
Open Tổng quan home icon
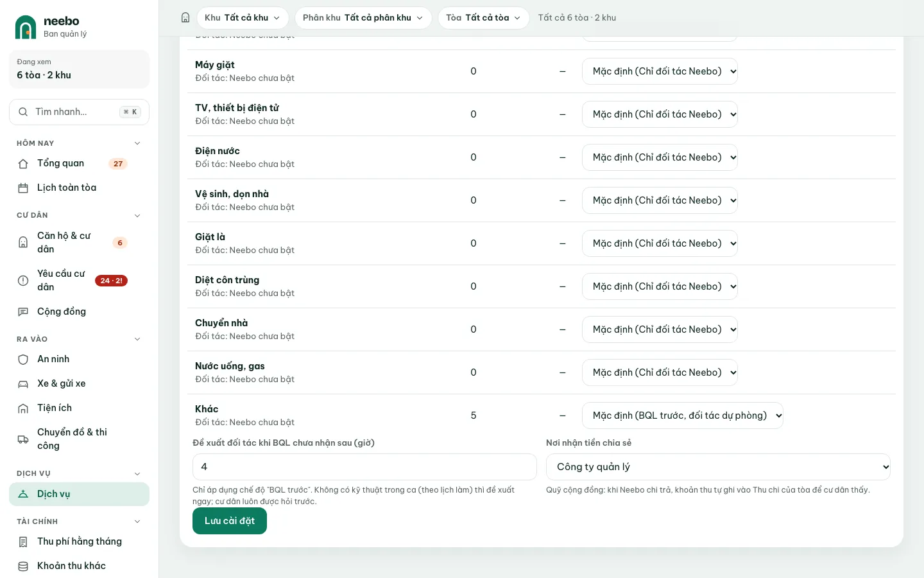(23, 164)
